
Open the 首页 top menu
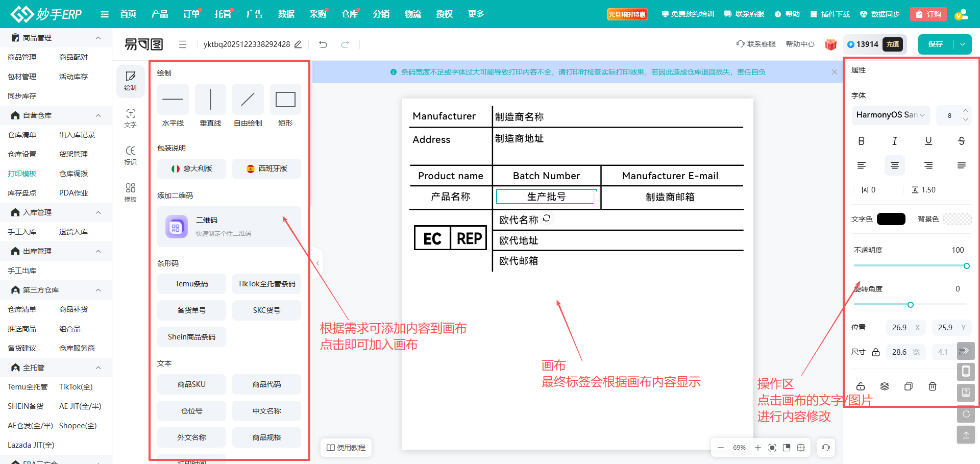point(128,14)
